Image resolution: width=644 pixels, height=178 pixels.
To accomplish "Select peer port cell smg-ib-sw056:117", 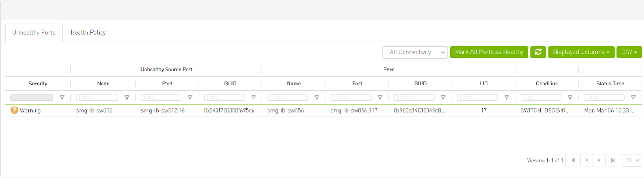I will [x=354, y=111].
